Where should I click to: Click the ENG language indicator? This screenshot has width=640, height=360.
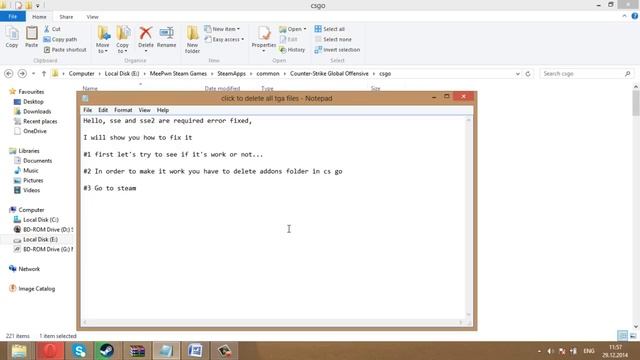pyautogui.click(x=589, y=351)
